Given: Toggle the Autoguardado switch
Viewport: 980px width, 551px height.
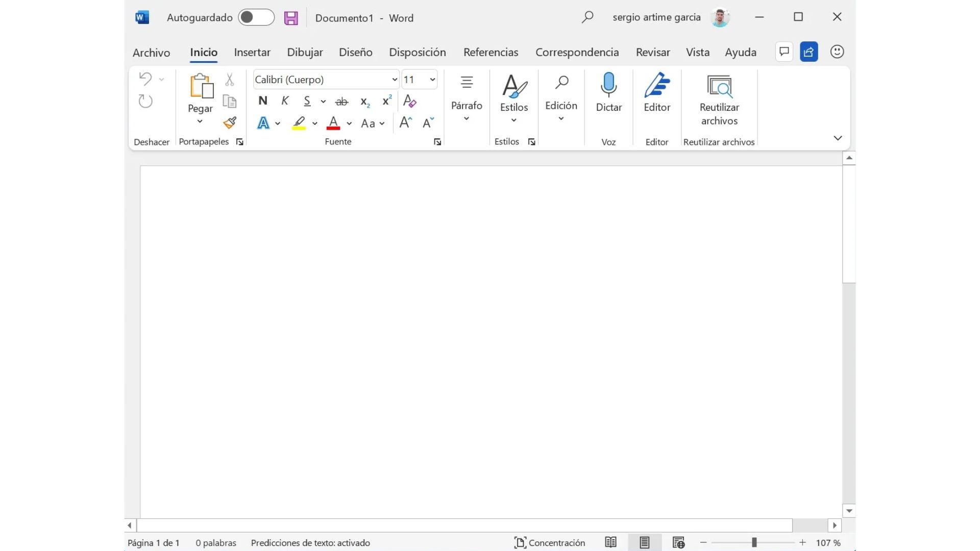Looking at the screenshot, I should pyautogui.click(x=256, y=17).
